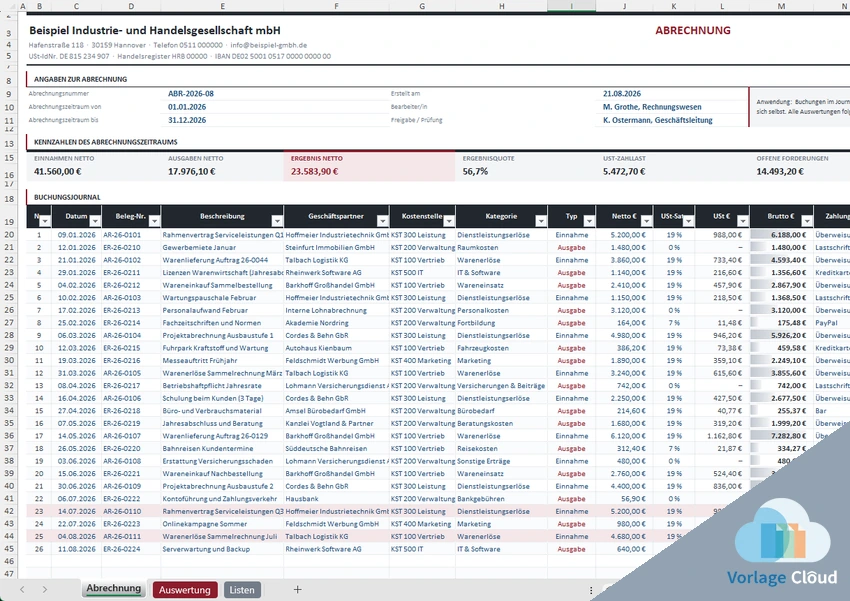
Task: Go to previous sheet with left arrow
Action: tap(22, 589)
